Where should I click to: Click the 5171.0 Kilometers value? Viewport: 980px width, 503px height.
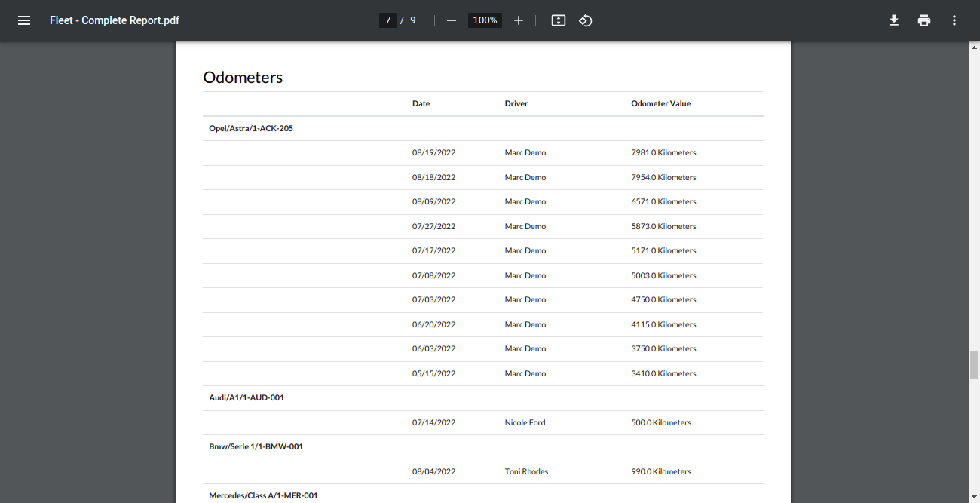pos(663,250)
